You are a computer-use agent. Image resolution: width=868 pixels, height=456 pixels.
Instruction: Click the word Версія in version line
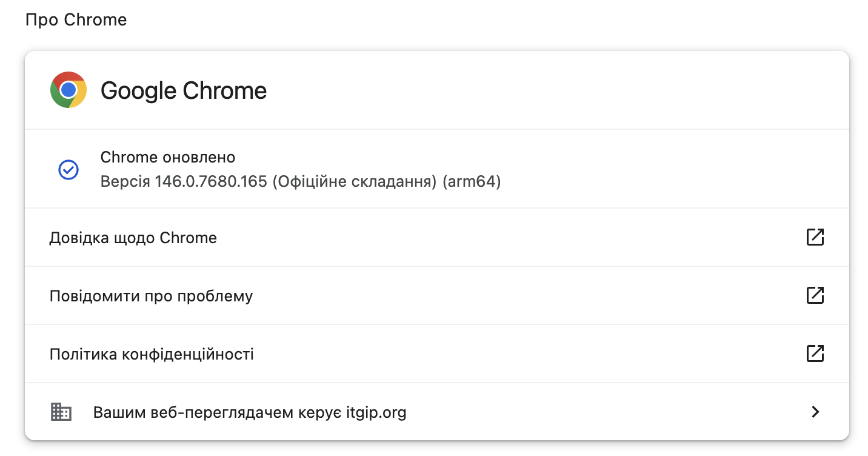125,182
